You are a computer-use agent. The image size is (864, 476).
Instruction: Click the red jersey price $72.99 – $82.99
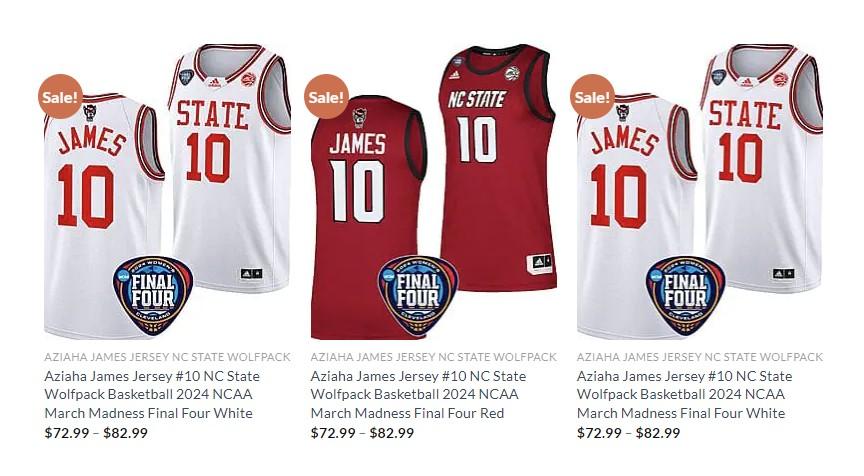pyautogui.click(x=362, y=433)
